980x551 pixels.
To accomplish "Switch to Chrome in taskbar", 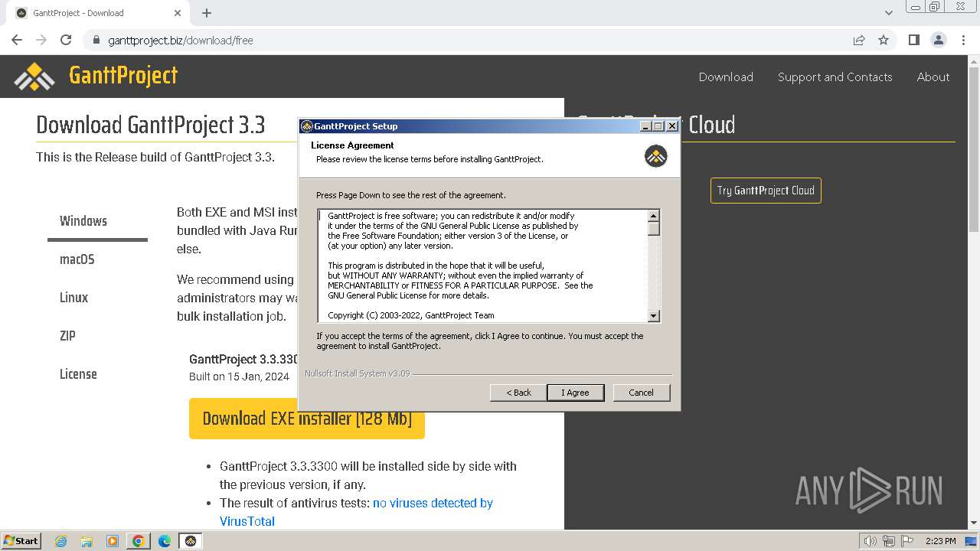I will pos(139,541).
